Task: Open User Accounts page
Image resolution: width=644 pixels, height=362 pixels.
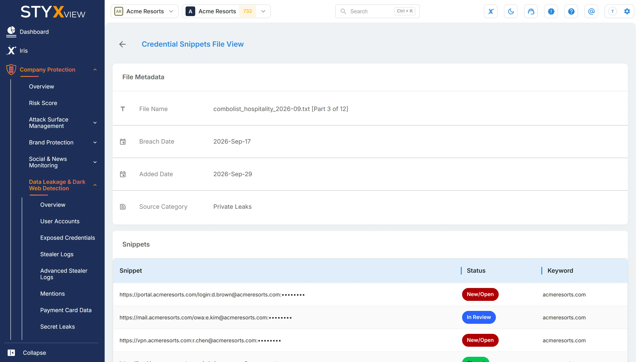Action: click(60, 221)
